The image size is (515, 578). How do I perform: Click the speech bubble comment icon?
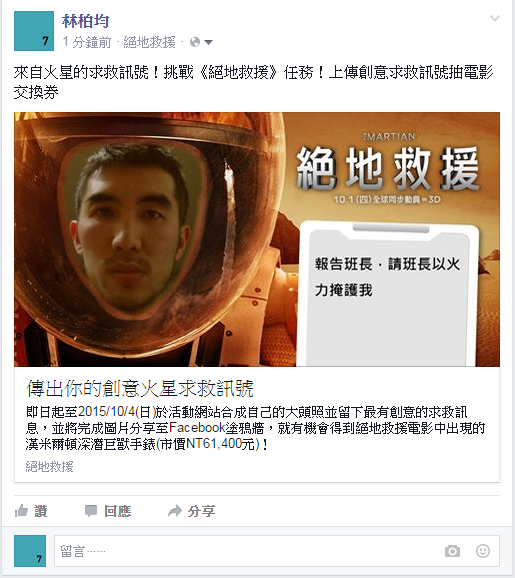click(x=91, y=511)
